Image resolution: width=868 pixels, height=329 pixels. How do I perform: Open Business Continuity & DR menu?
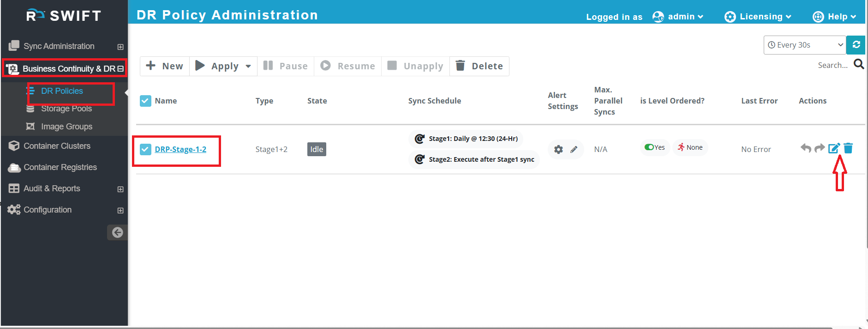click(x=69, y=69)
